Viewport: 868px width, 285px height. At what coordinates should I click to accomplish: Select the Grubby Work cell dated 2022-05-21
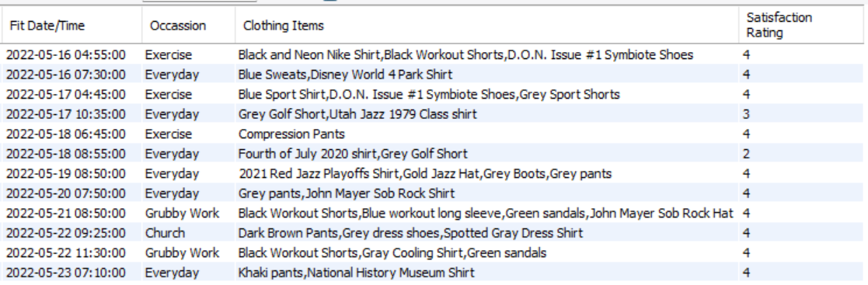tap(189, 213)
